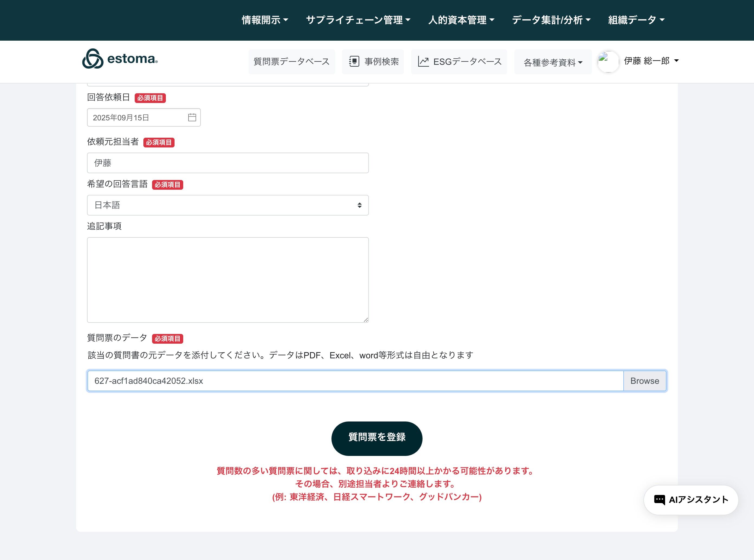
Task: Click the estoma logo icon
Action: (x=92, y=59)
